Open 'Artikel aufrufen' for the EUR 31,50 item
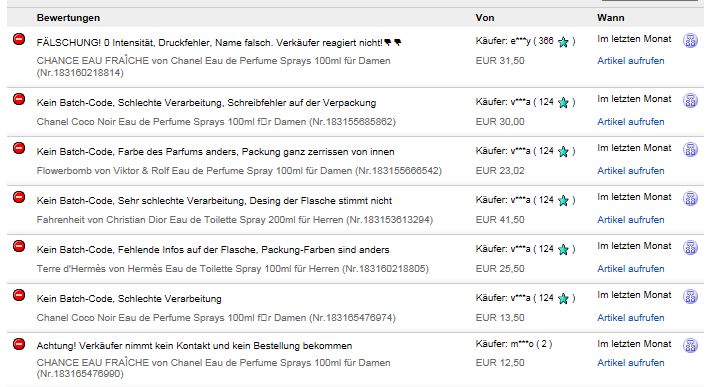 (631, 61)
